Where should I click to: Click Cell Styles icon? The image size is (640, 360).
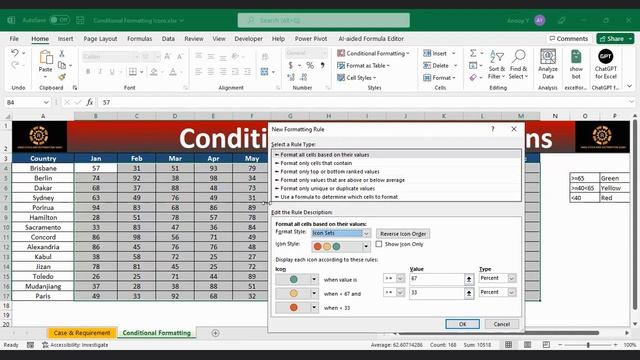point(341,78)
